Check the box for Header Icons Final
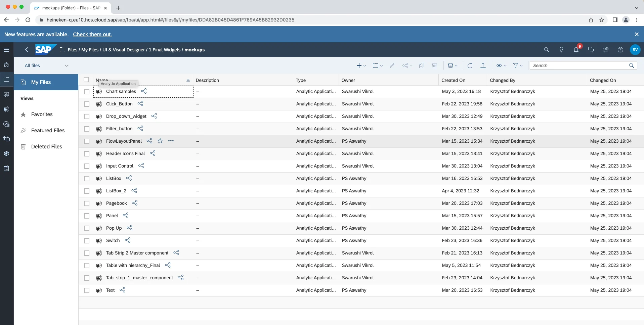This screenshot has height=325, width=644. (87, 154)
